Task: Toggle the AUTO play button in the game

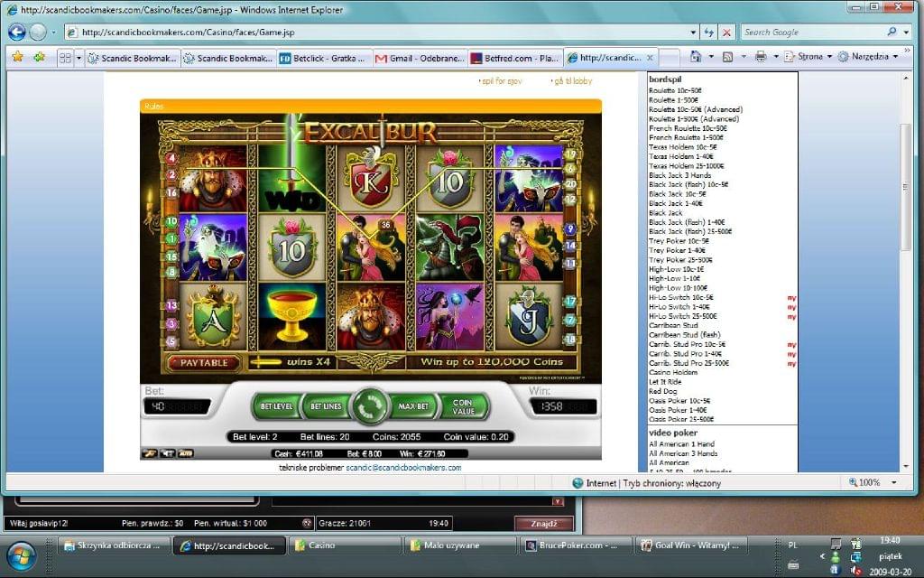Action: (x=186, y=453)
